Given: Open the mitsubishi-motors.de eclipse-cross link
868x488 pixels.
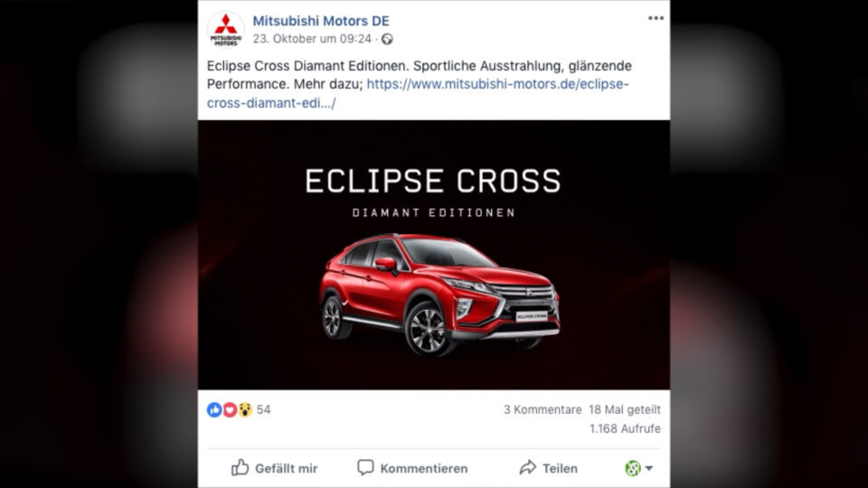Looking at the screenshot, I should pos(418,93).
